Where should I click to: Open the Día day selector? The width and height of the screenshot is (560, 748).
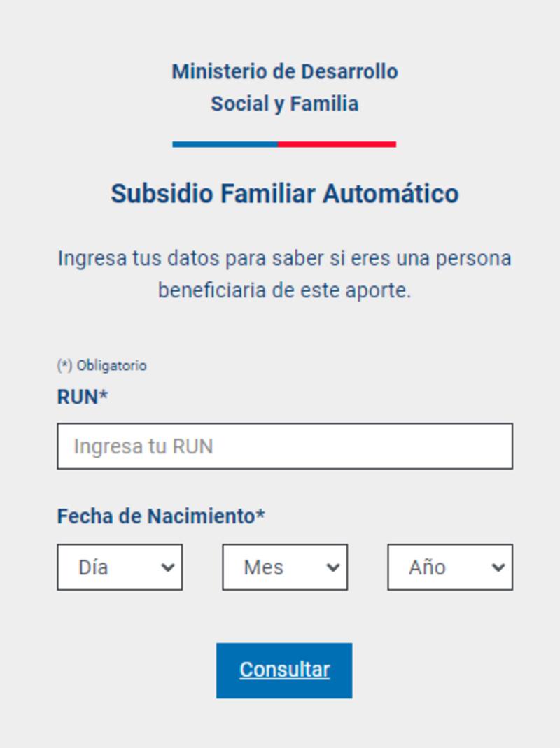tap(119, 567)
